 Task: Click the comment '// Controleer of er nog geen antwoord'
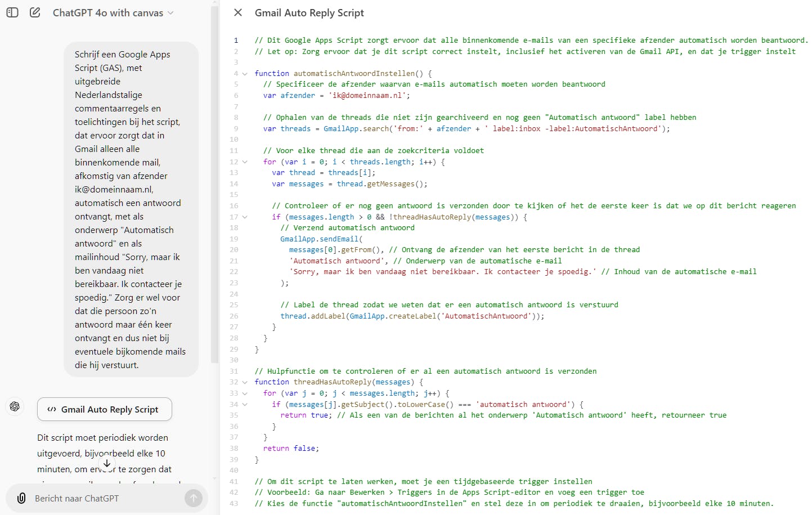click(x=534, y=205)
